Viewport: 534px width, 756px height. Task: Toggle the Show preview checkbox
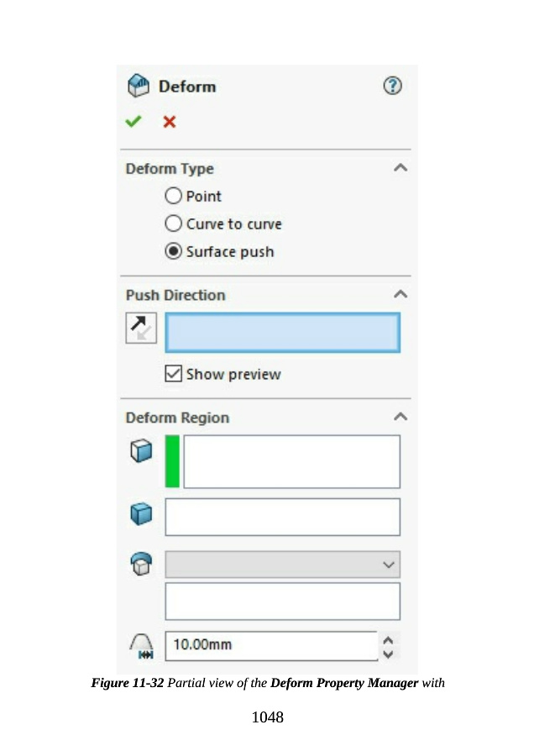174,374
